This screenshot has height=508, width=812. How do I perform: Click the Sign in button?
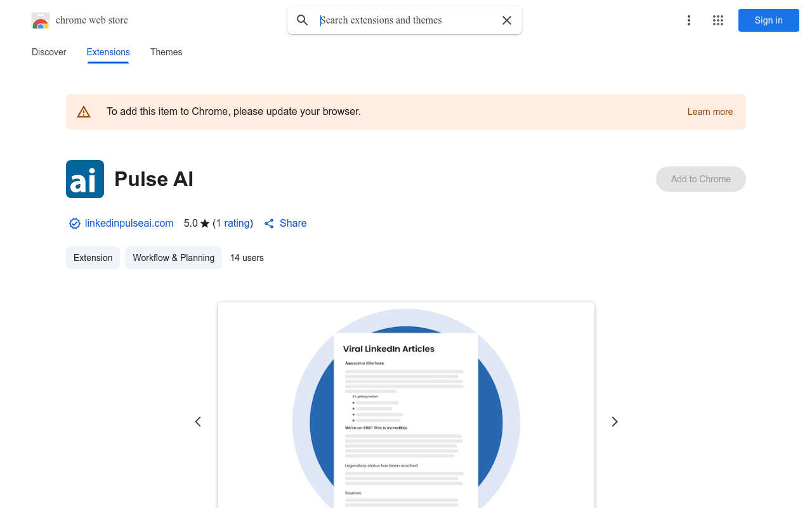(769, 20)
